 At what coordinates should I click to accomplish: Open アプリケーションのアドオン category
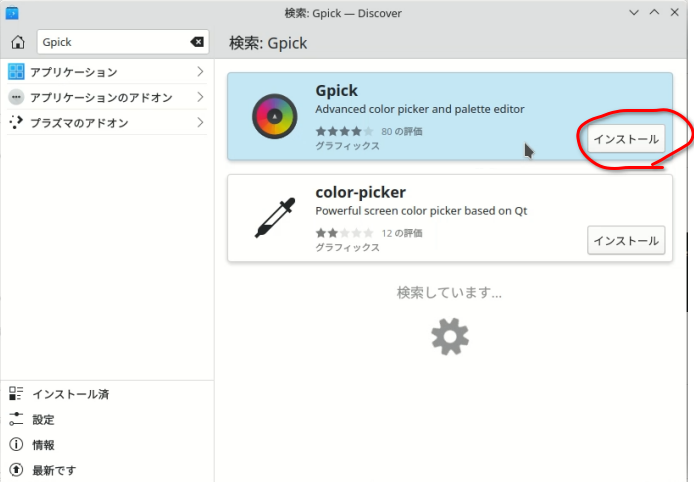coord(107,97)
